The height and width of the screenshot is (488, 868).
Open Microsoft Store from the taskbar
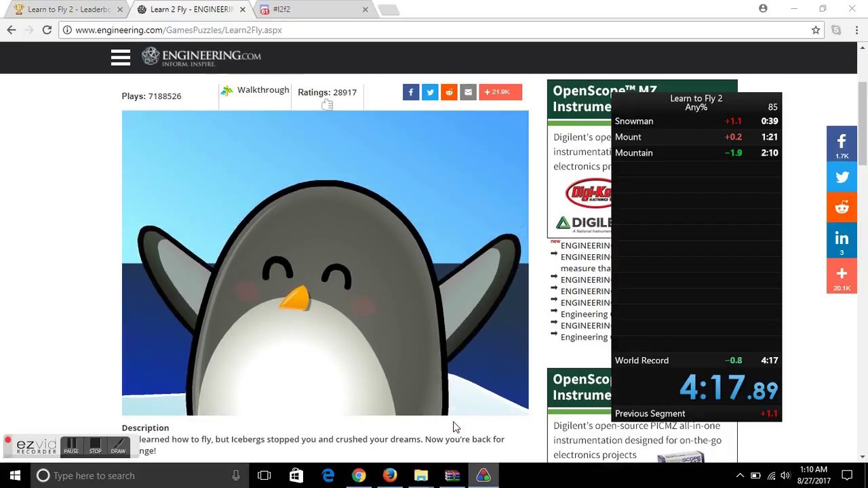point(296,476)
